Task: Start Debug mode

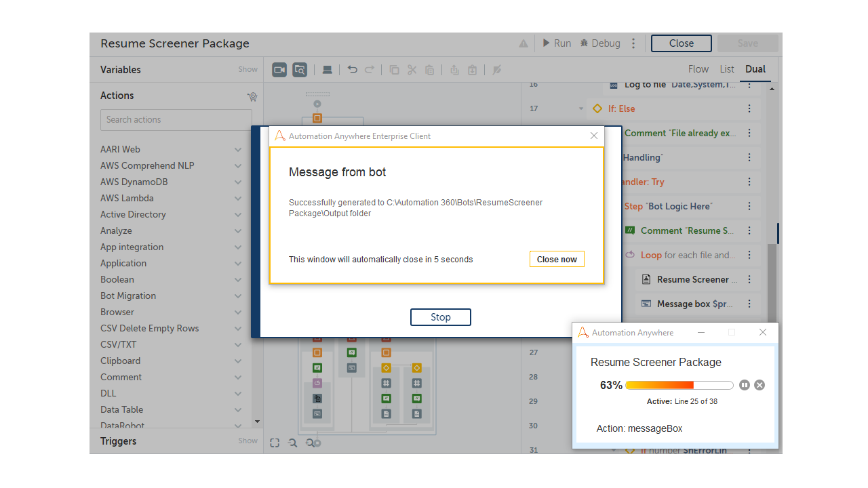Action: 600,43
